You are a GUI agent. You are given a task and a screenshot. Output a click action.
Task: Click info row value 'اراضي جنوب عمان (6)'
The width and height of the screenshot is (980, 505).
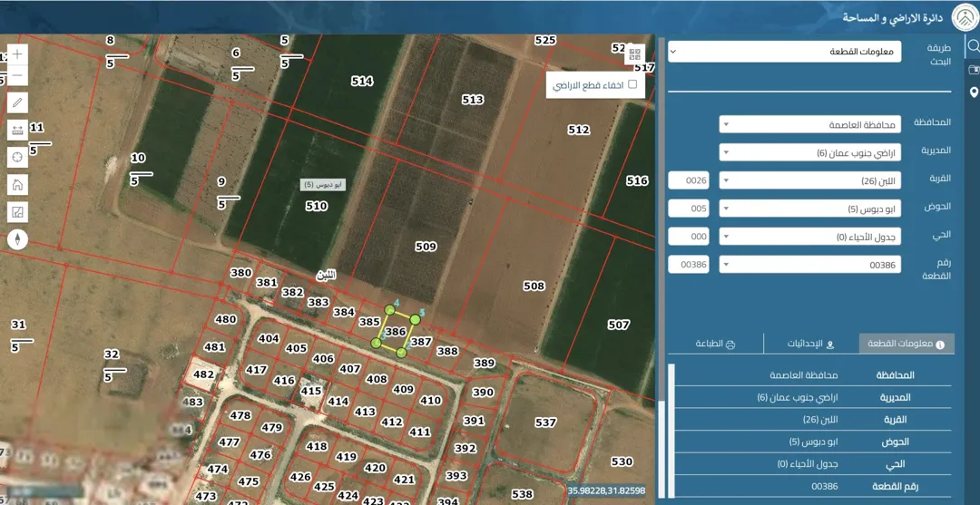tap(798, 397)
